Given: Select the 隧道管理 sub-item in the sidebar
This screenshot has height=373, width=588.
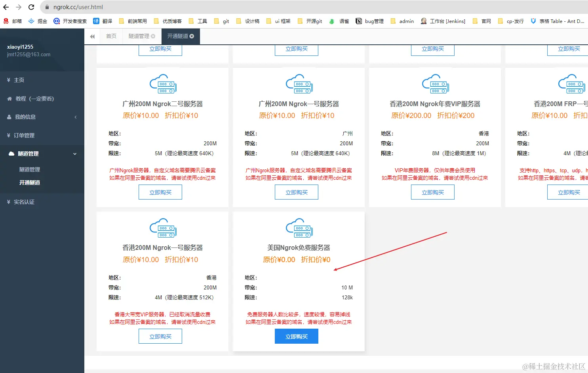Looking at the screenshot, I should point(30,169).
